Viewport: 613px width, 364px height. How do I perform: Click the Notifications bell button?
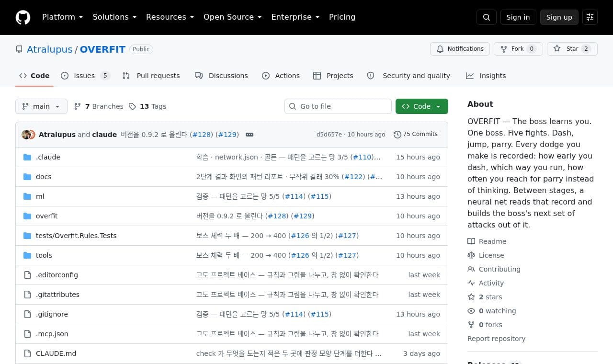pyautogui.click(x=460, y=49)
